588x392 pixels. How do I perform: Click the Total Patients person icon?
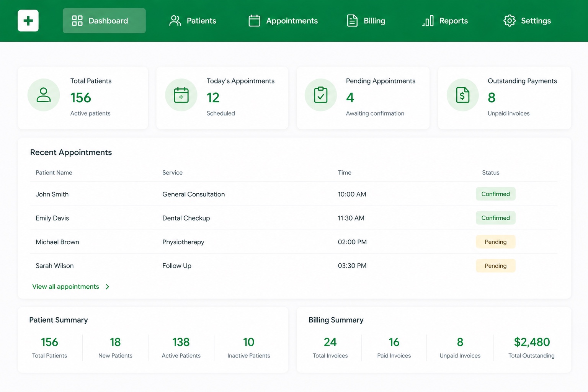(x=44, y=95)
